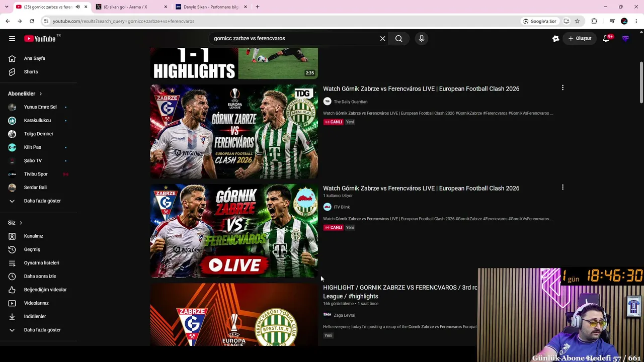Viewport: 644px width, 362px height.
Task: Open the Siz section chevron
Action: pyautogui.click(x=21, y=223)
